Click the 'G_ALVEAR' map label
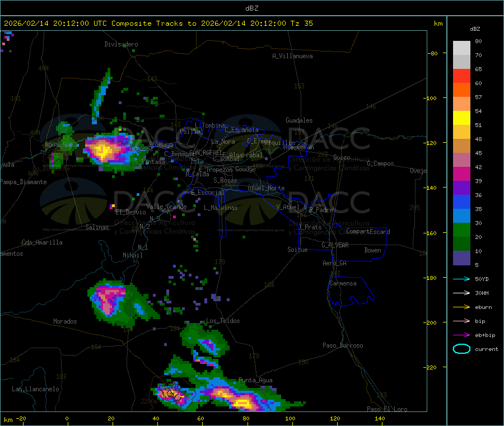The width and height of the screenshot is (504, 426). 335,245
